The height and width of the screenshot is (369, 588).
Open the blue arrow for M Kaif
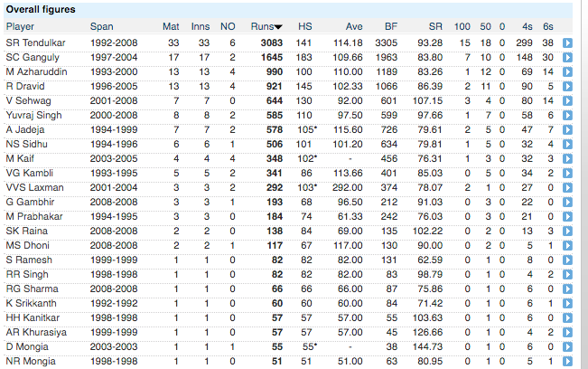[567, 159]
